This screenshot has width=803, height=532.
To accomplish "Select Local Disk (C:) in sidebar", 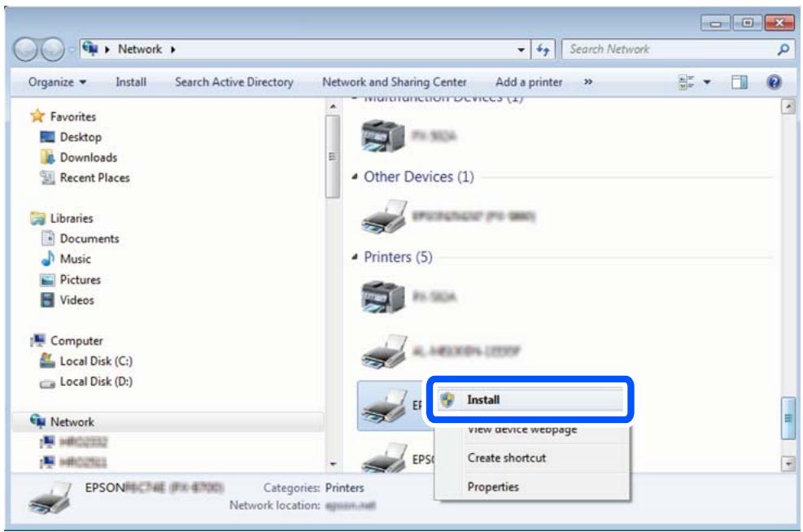I will (86, 361).
